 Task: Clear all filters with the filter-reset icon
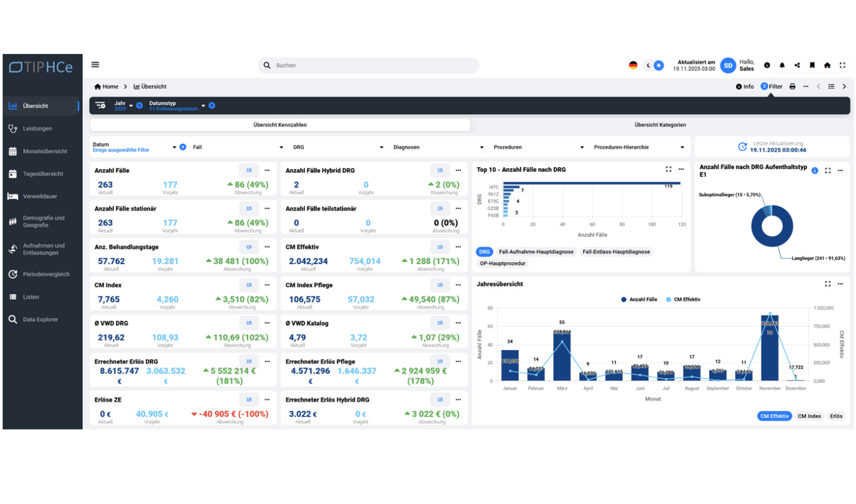click(x=100, y=105)
